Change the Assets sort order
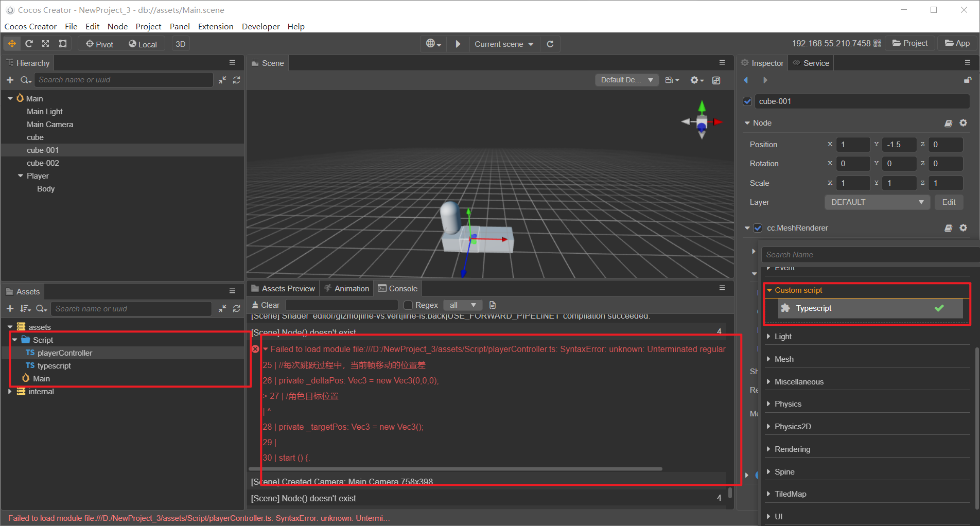The image size is (980, 526). pos(25,309)
